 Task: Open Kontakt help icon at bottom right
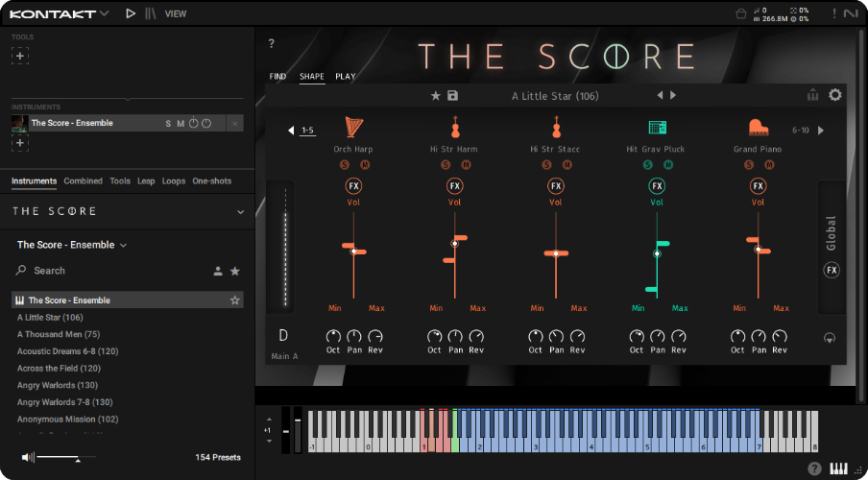(814, 468)
